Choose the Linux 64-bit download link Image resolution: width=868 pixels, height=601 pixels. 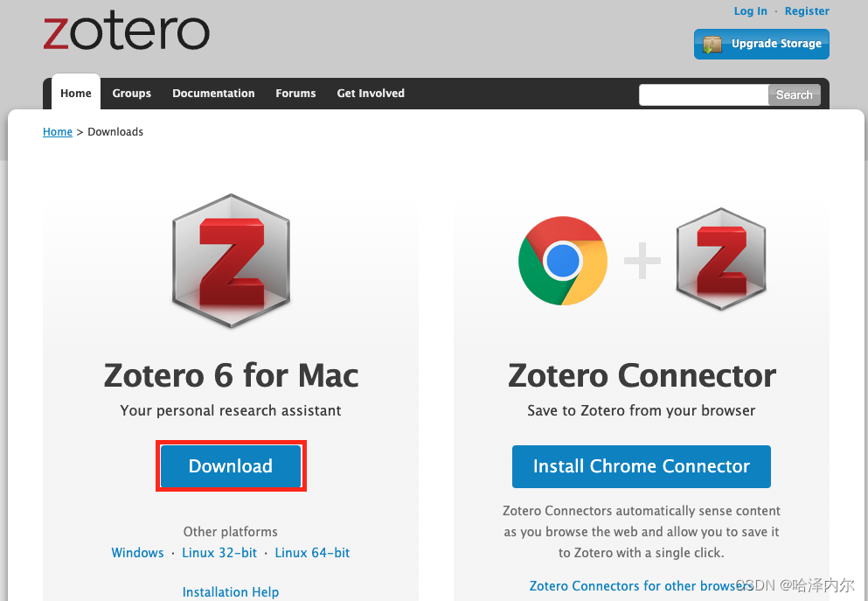point(312,552)
